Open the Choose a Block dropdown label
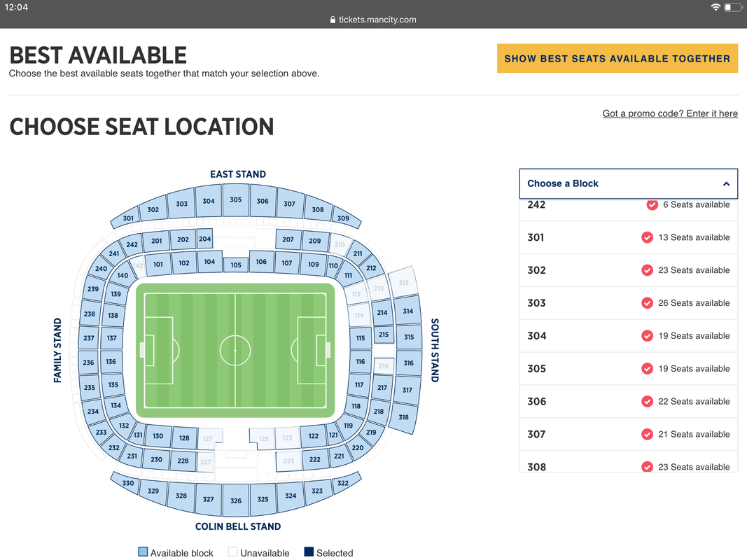Image resolution: width=747 pixels, height=560 pixels. 563,183
